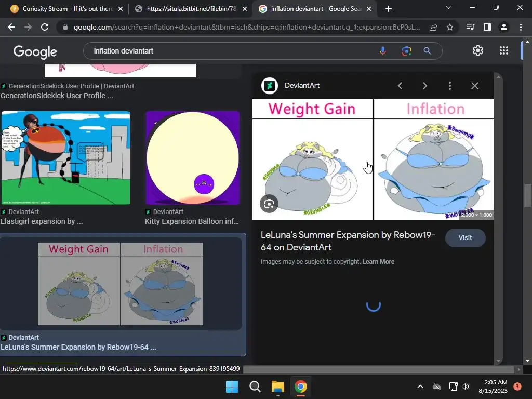The width and height of the screenshot is (532, 399).
Task: Open GenerationSidekick User Profile result link
Action: click(57, 96)
